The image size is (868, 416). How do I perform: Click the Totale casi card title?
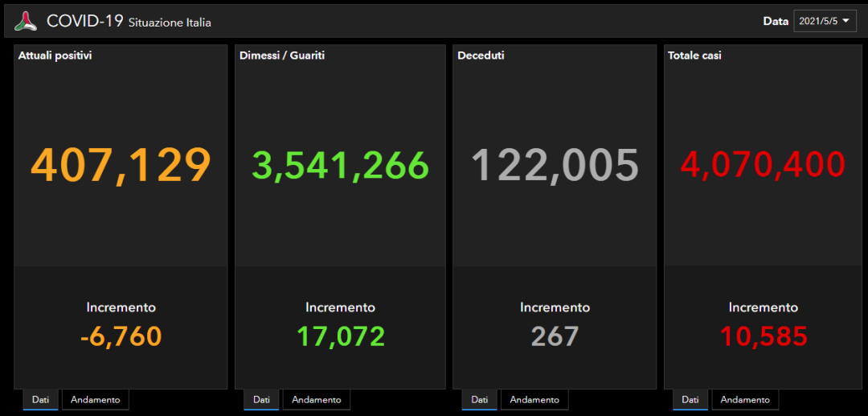[x=694, y=56]
